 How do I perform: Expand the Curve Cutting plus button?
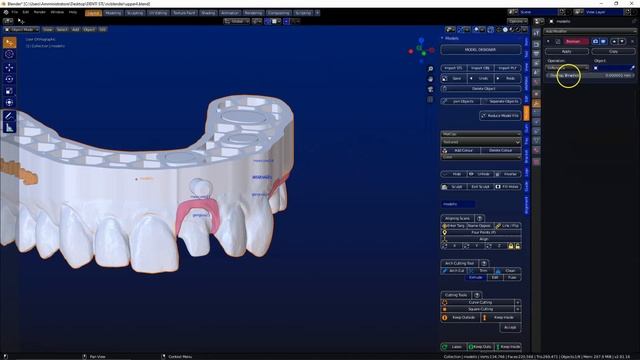pyautogui.click(x=518, y=302)
